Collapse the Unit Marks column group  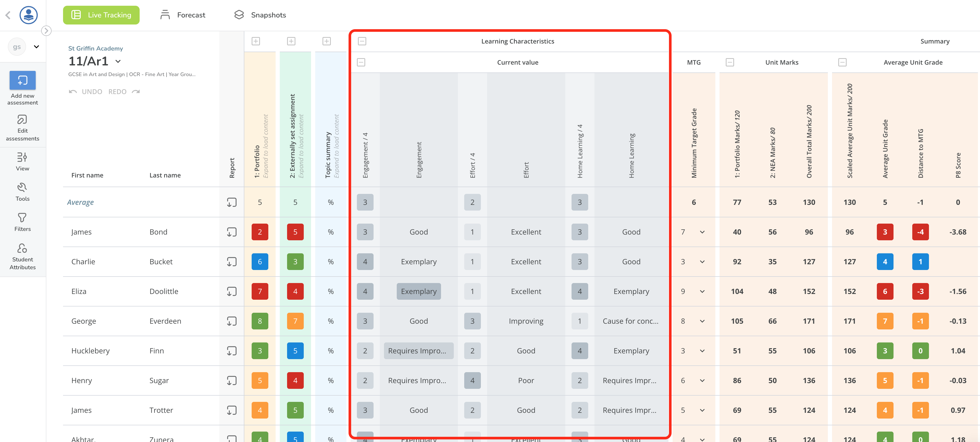(730, 62)
